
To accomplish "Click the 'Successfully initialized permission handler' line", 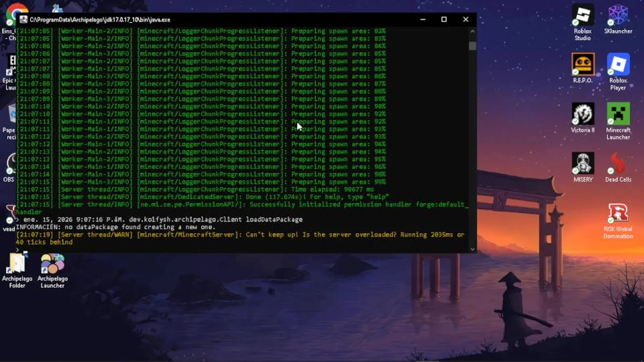I will point(243,208).
